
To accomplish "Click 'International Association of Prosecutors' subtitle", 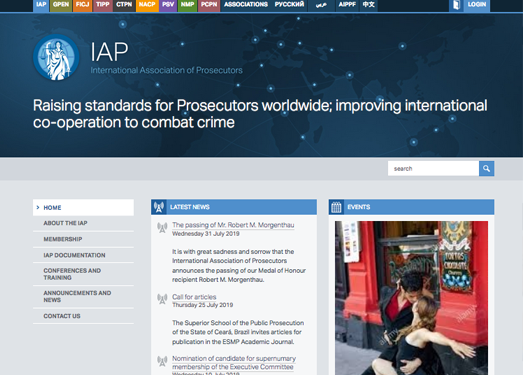I will [166, 70].
